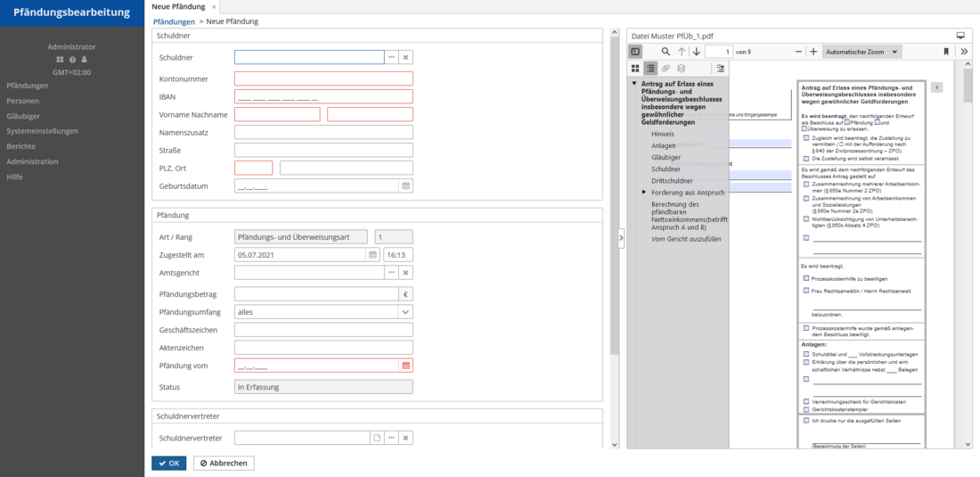The height and width of the screenshot is (477, 980).
Task: Open Pfändungsumfang dropdown
Action: pyautogui.click(x=405, y=312)
